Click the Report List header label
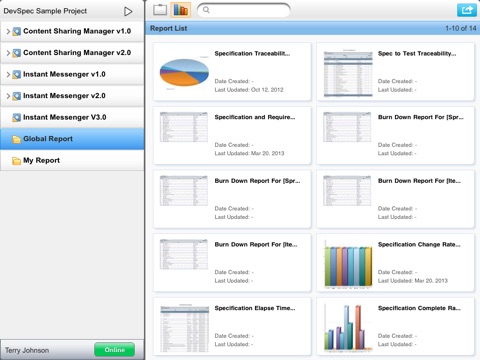The image size is (480, 360). click(169, 28)
